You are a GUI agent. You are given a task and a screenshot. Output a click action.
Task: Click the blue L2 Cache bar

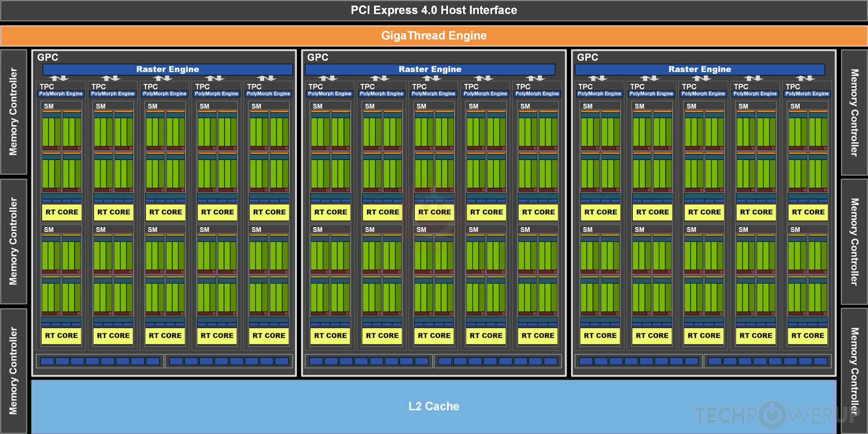(434, 406)
